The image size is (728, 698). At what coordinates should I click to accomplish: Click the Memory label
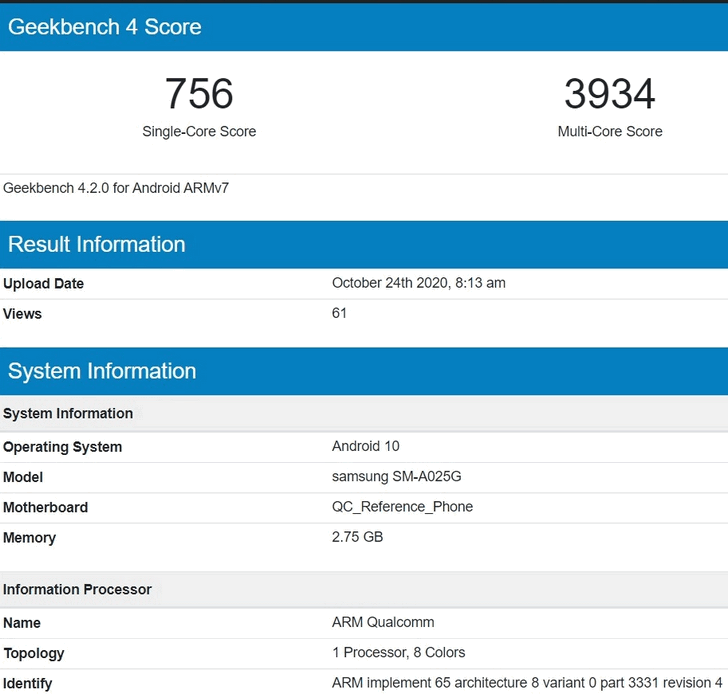coord(29,538)
